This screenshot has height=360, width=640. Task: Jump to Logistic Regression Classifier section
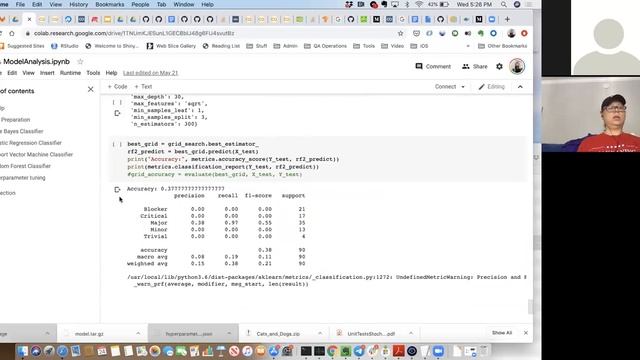click(31, 143)
